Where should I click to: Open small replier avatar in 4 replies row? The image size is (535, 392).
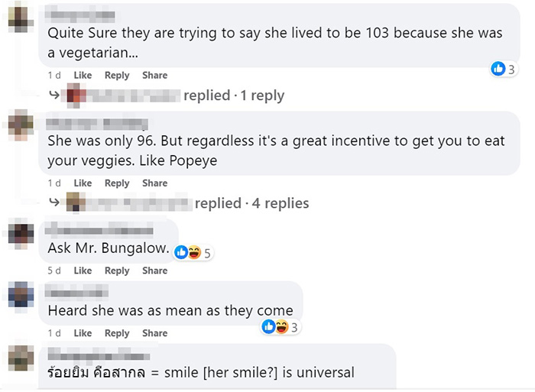[x=75, y=203]
